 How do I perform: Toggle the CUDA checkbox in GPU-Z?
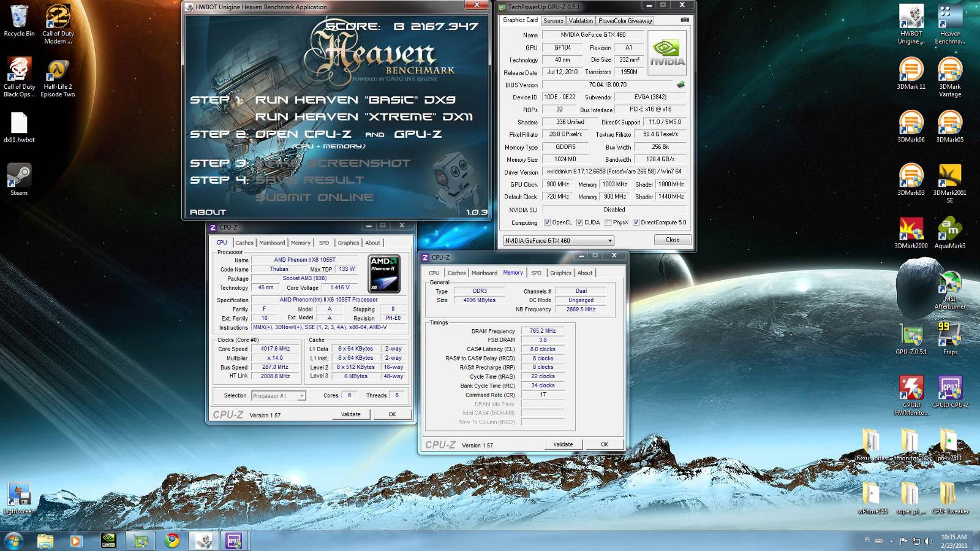point(579,222)
